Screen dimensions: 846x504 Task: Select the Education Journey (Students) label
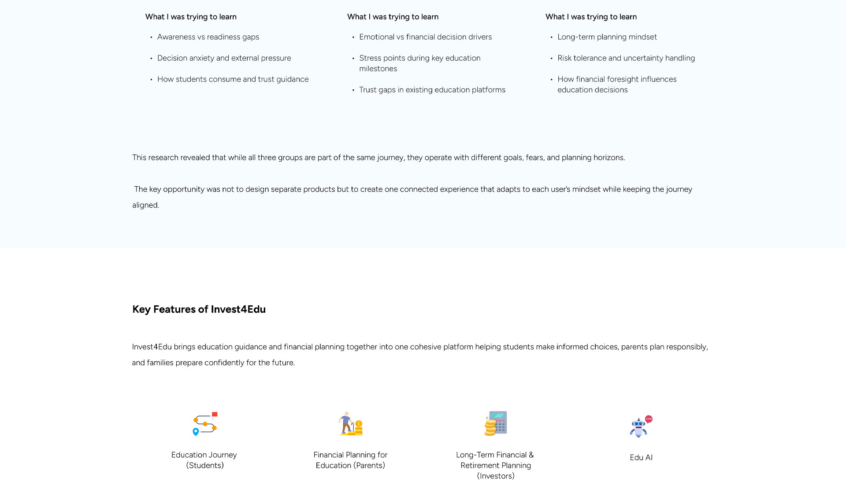204,460
